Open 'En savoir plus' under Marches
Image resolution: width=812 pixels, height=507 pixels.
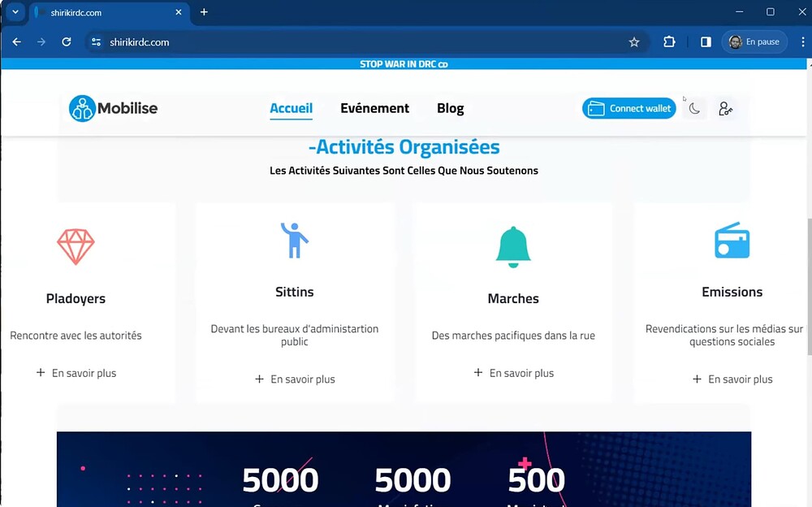[x=514, y=373]
